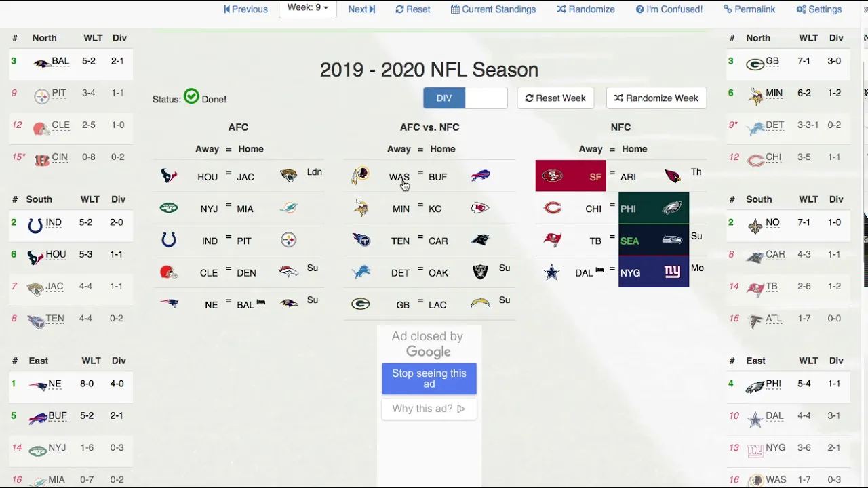The image size is (868, 488).
Task: Select the Bears logo in CHI-PHI game
Action: click(553, 208)
